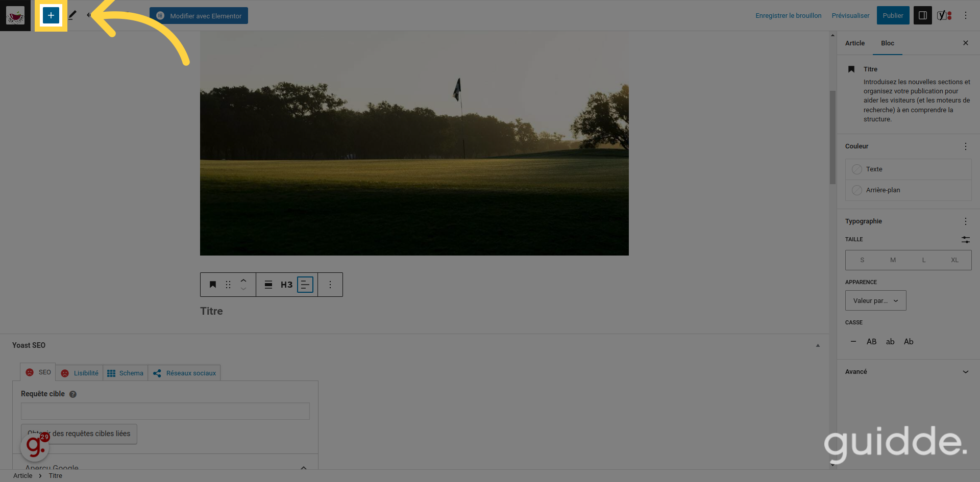980x482 pixels.
Task: Select font size M
Action: click(893, 260)
